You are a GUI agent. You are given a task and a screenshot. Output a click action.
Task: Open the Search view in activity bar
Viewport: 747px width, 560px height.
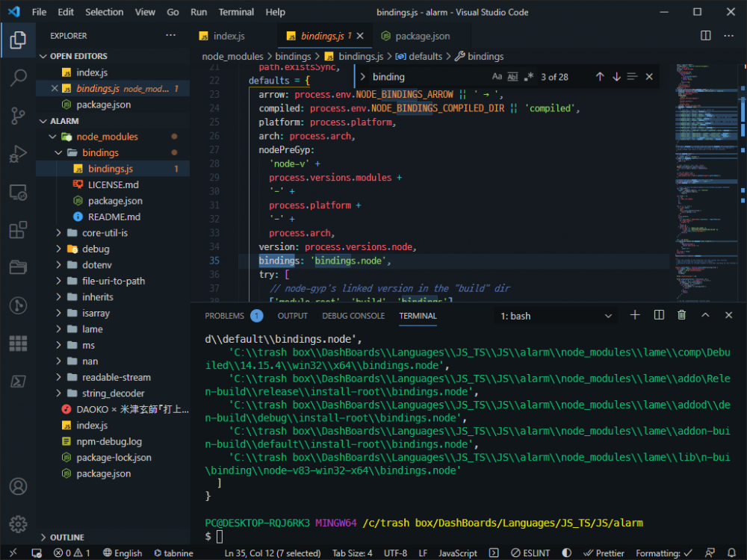[18, 78]
